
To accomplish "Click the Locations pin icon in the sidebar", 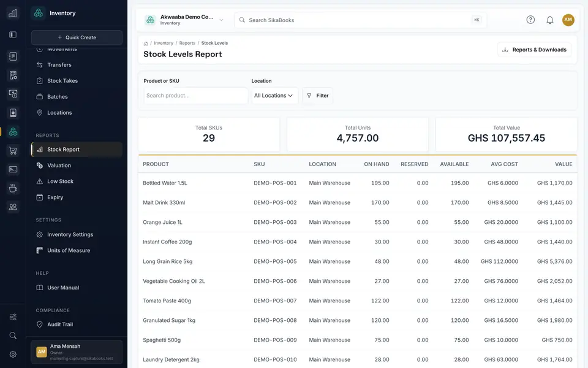I will click(39, 112).
